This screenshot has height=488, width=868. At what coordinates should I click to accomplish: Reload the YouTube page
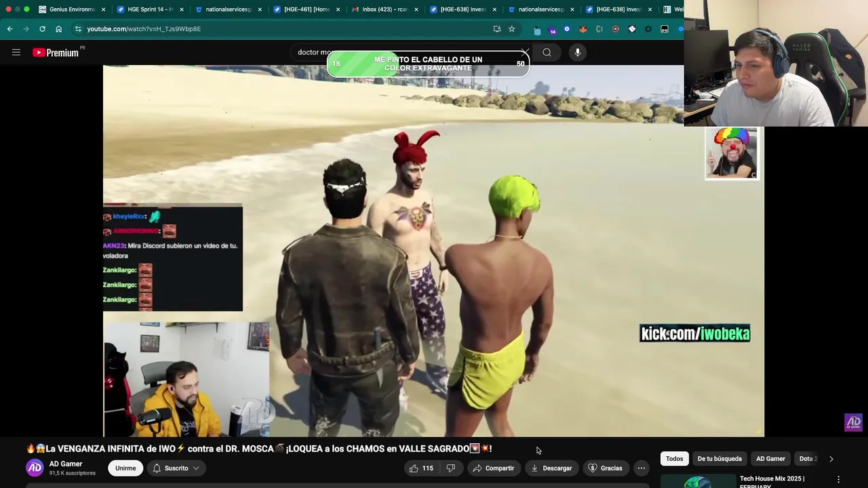42,28
